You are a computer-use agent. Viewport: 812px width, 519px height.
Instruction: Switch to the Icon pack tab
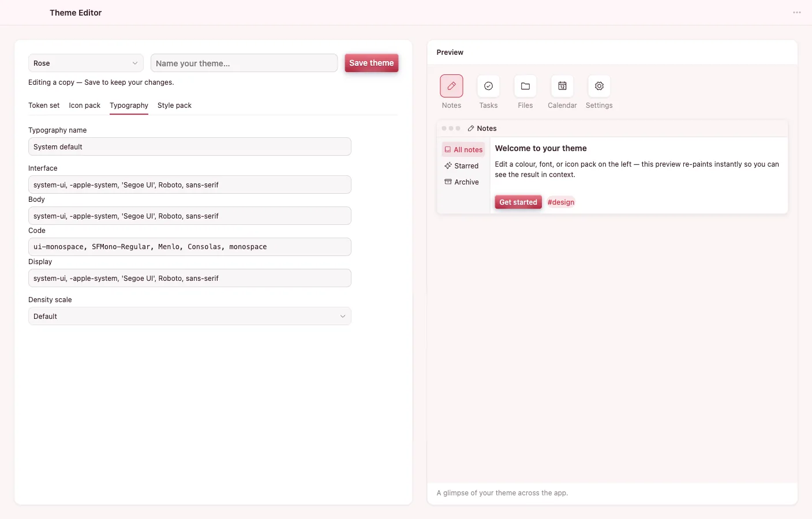pyautogui.click(x=84, y=106)
